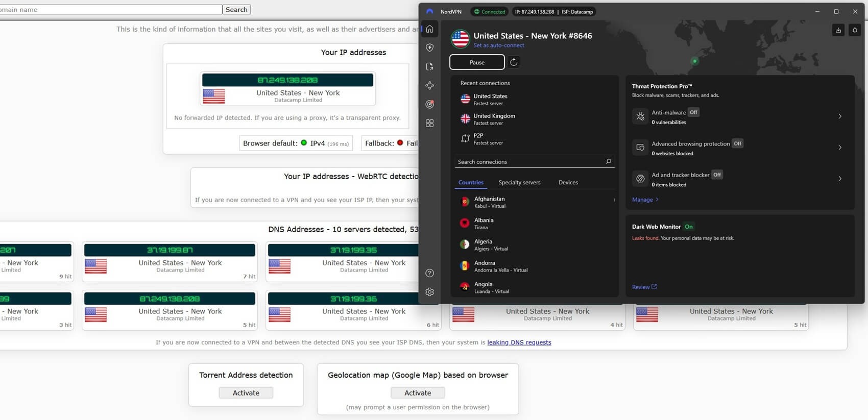Click the P2P icon in Recent connections
This screenshot has width=868, height=420.
(x=465, y=138)
